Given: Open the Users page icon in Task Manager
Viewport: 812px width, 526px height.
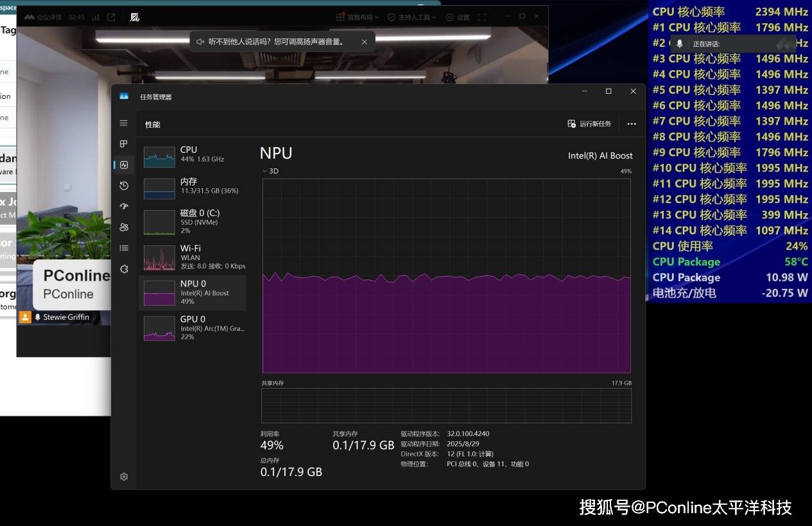Looking at the screenshot, I should [124, 227].
